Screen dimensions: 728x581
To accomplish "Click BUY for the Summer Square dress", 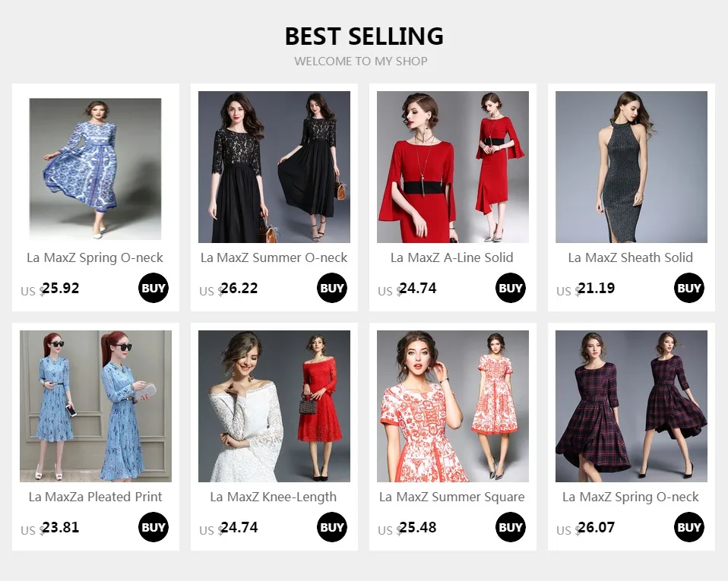I will [510, 527].
